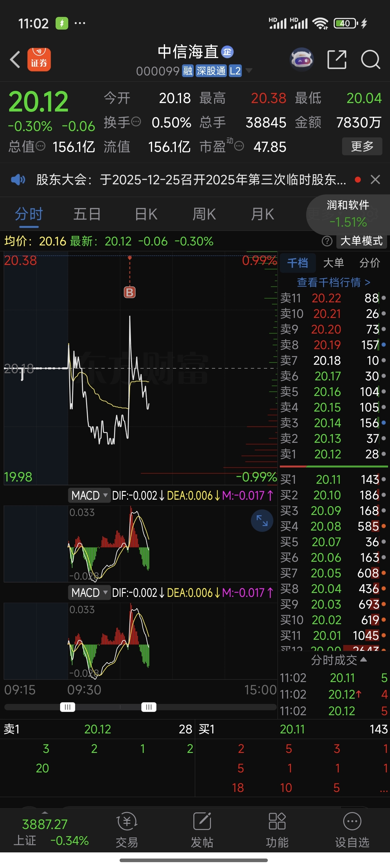The height and width of the screenshot is (868, 390).
Task: Select the 卖1 20.12 order book row
Action: (x=333, y=454)
